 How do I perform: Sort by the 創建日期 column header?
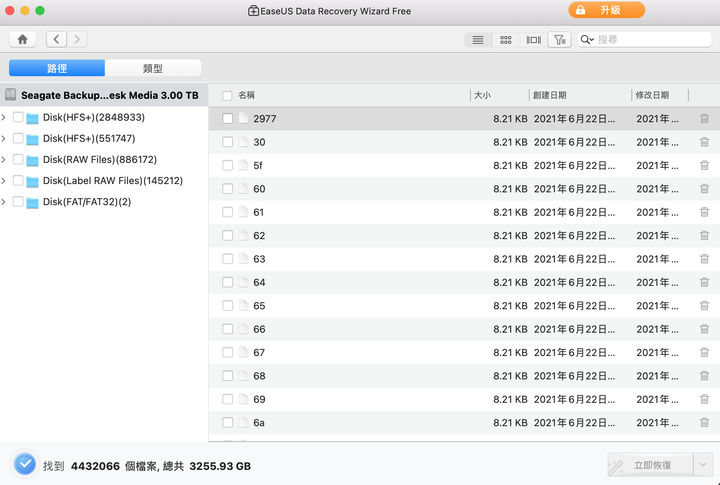[x=549, y=95]
